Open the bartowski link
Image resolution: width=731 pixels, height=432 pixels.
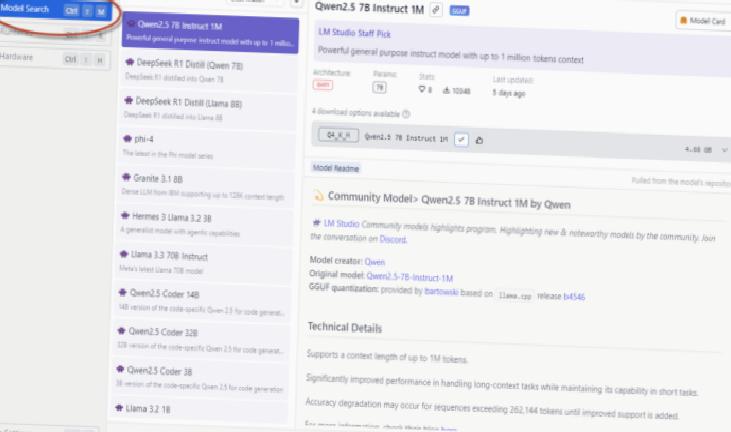point(441,292)
